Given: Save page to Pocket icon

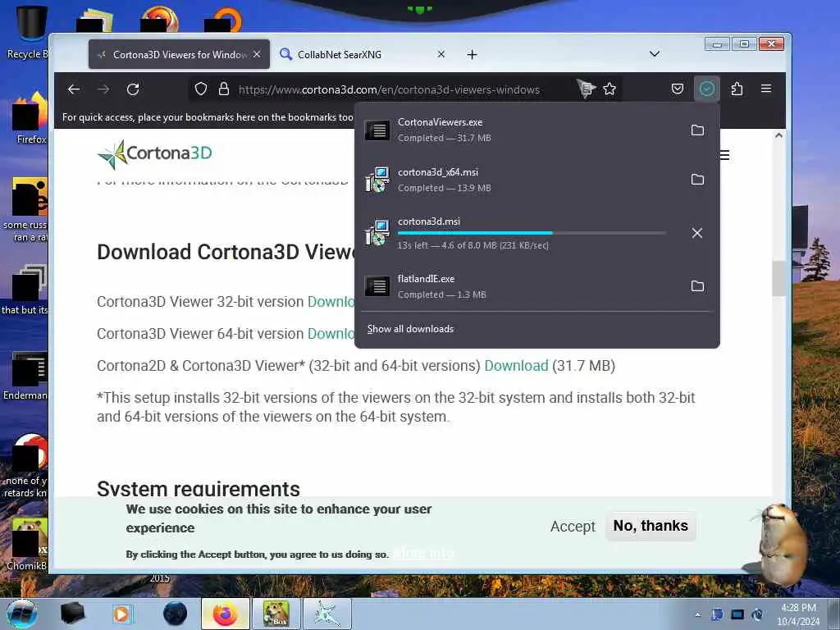Looking at the screenshot, I should [x=677, y=89].
